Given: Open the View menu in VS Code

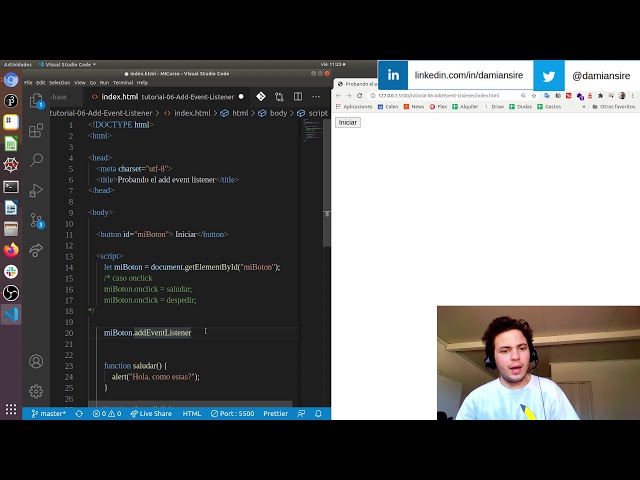Looking at the screenshot, I should 80,82.
